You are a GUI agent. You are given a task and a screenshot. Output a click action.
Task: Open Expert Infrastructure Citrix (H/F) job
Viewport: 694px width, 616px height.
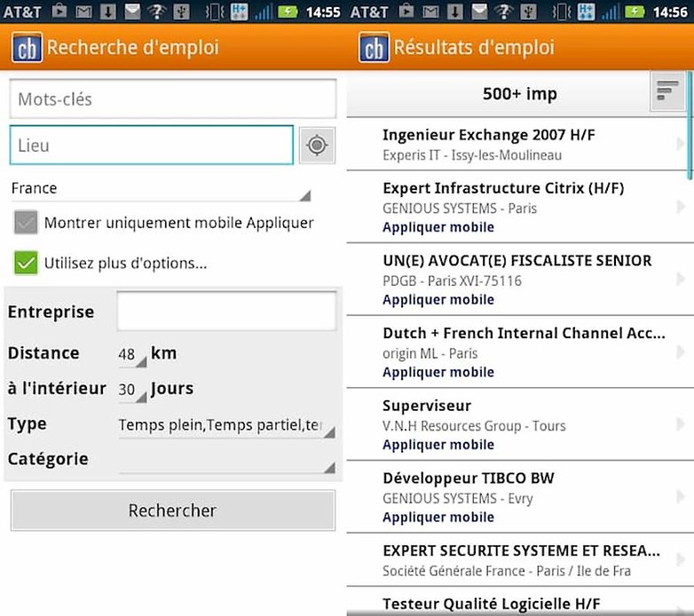(x=520, y=207)
